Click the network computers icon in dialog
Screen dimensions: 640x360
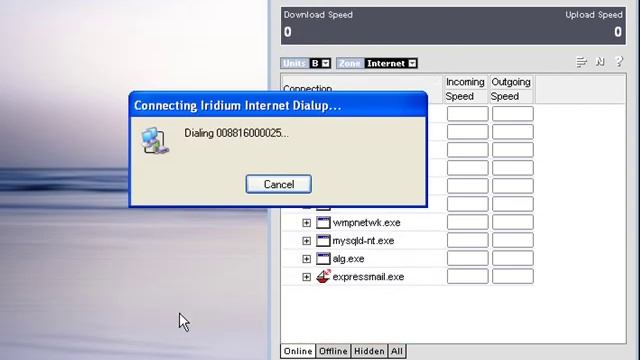[155, 140]
